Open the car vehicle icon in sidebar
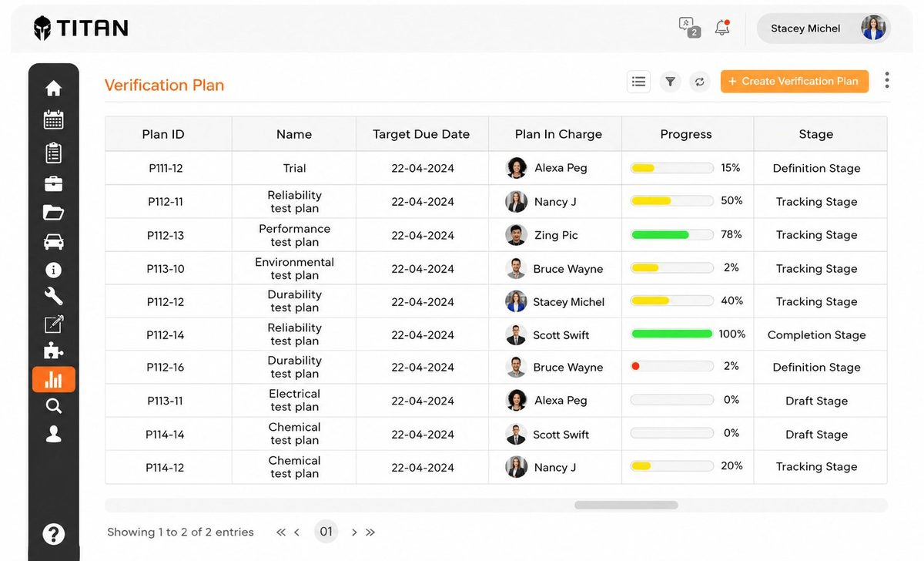This screenshot has width=924, height=561. [x=53, y=241]
